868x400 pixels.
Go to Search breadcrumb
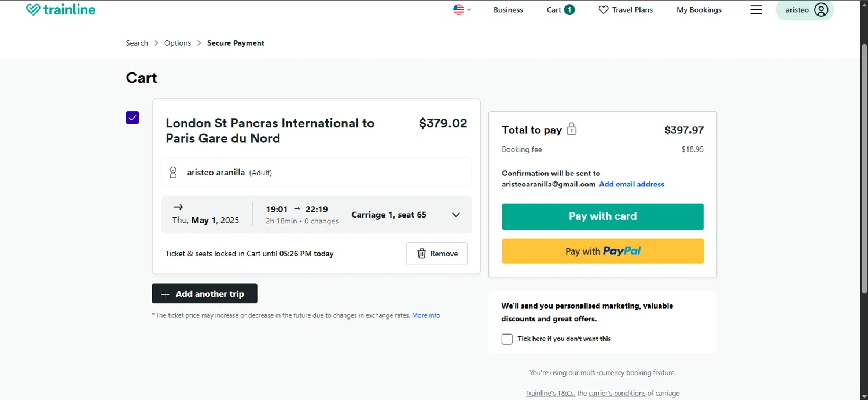point(137,43)
